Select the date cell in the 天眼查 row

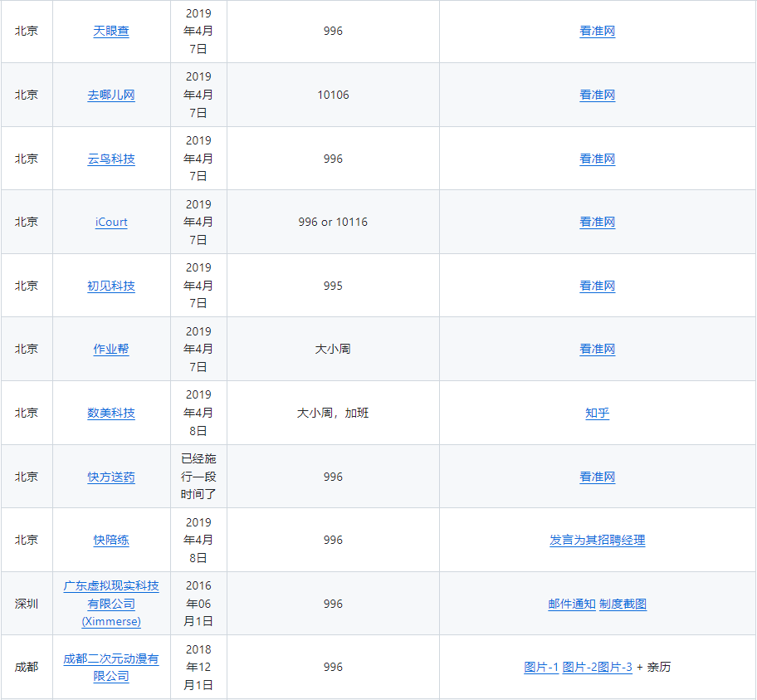(198, 31)
